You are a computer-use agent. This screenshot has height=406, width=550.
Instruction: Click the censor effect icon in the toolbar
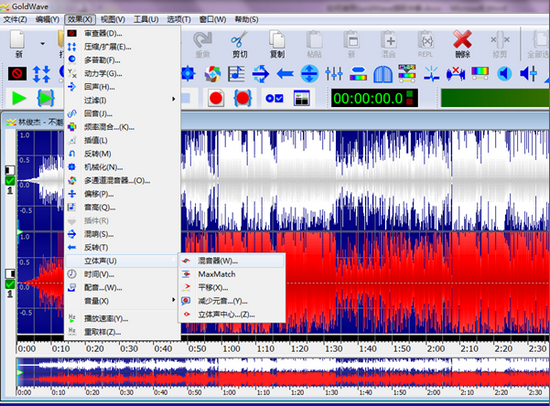17,74
